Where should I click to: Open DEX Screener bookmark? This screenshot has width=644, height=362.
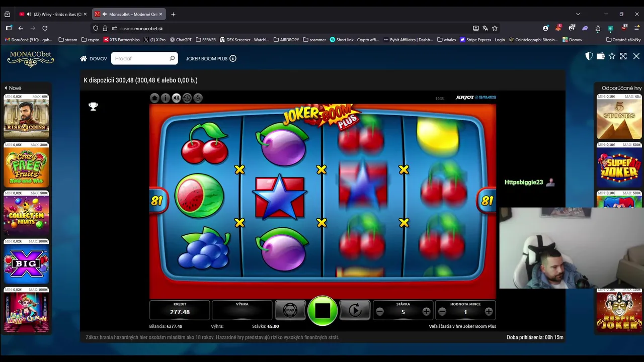point(245,40)
